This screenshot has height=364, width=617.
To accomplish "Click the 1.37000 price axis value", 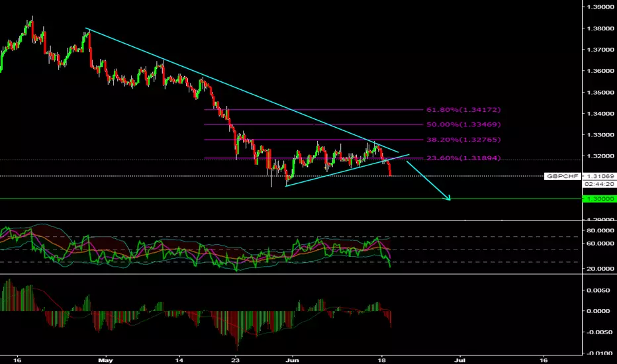I will (600, 50).
